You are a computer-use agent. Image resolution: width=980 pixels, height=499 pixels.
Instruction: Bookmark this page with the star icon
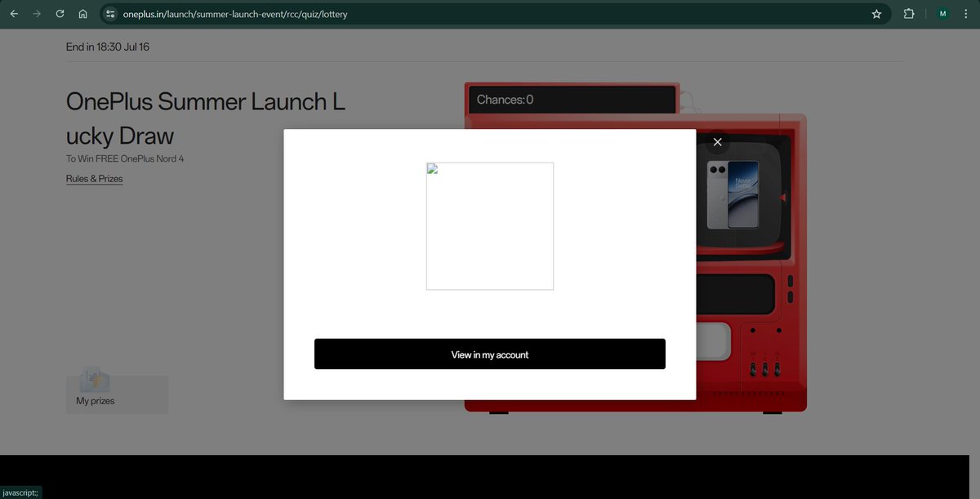point(876,14)
